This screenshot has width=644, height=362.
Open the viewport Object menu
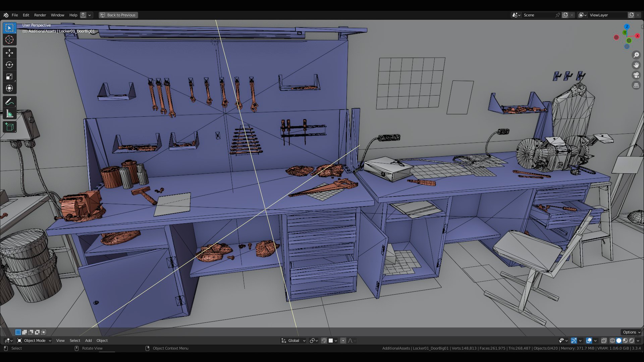coord(102,341)
